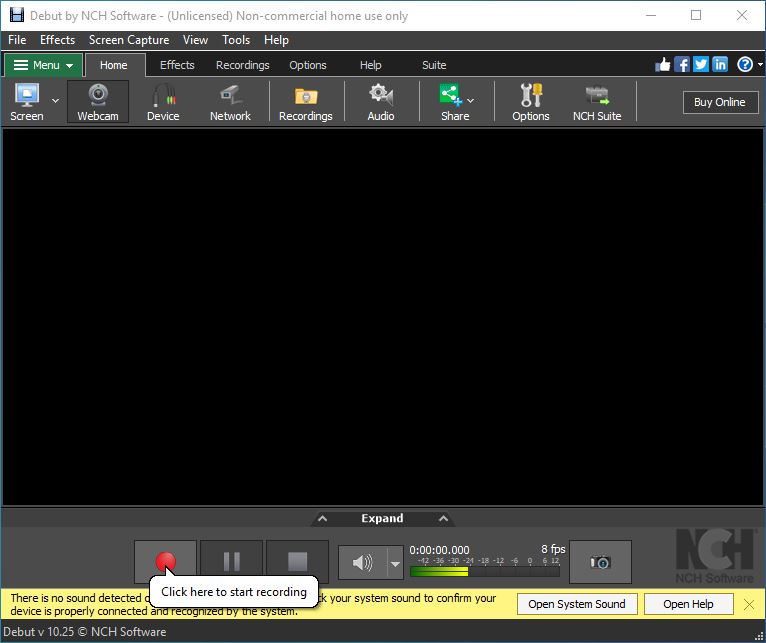Click the Buy Online button
The height and width of the screenshot is (643, 766).
click(720, 102)
